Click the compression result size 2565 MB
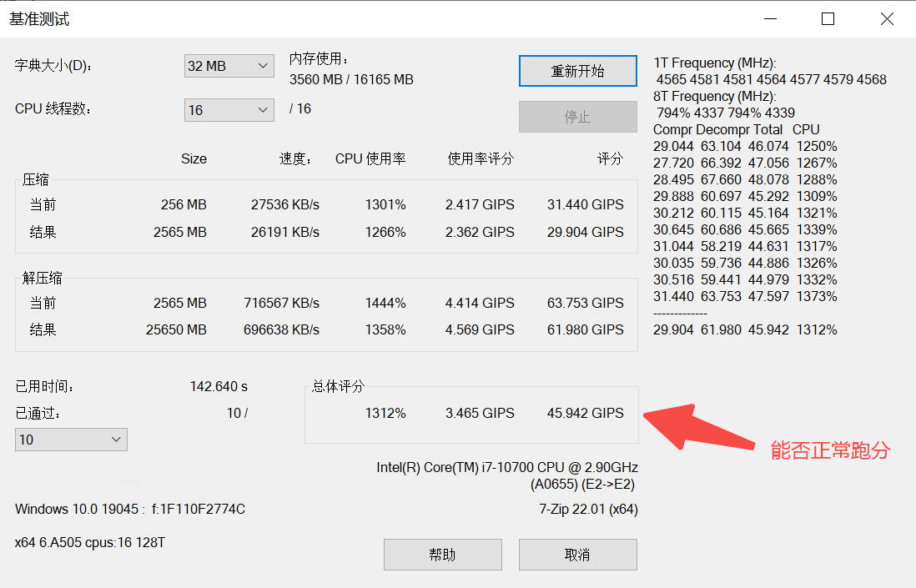Viewport: 916px width, 588px height. pos(180,233)
